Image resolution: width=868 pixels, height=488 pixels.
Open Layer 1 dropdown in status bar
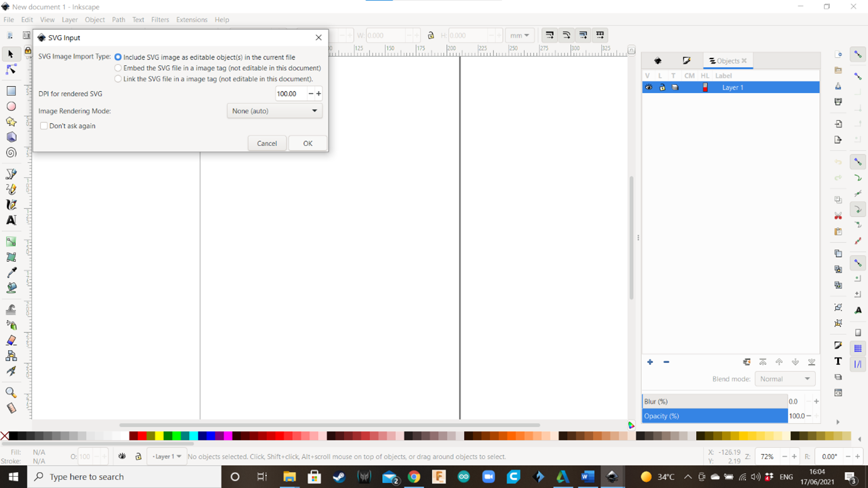pyautogui.click(x=166, y=457)
